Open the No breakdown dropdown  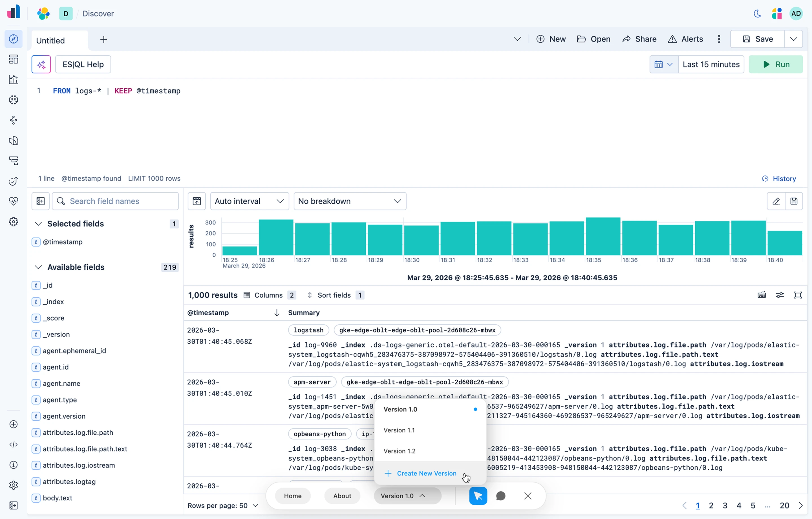point(350,201)
